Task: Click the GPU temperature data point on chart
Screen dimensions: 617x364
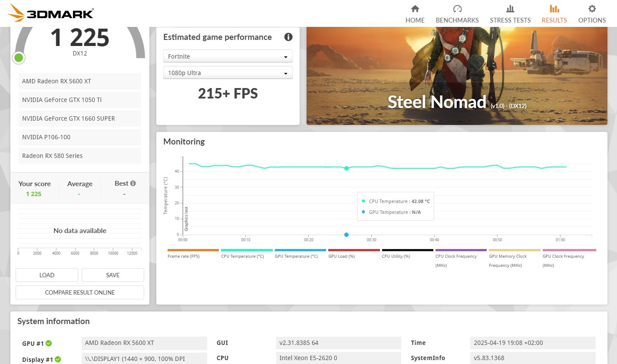Action: pos(346,235)
